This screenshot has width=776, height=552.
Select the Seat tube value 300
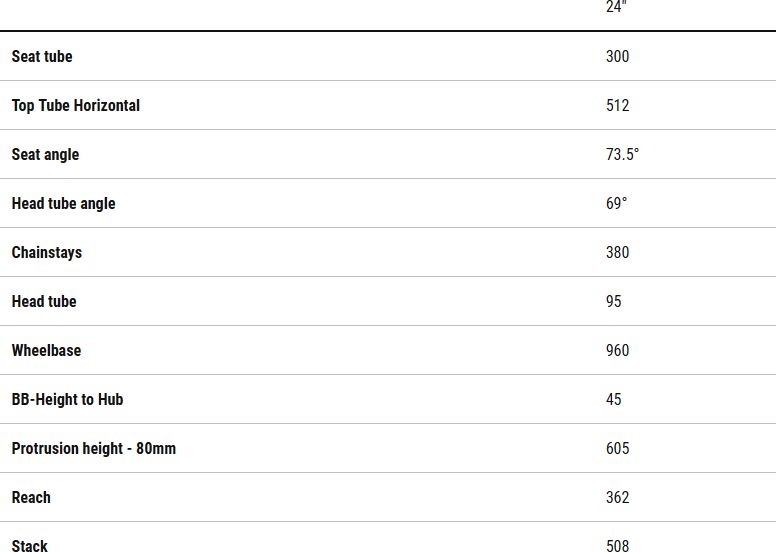click(x=617, y=57)
